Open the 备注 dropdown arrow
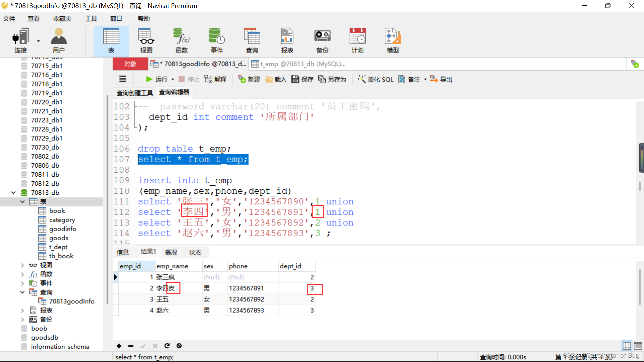Screen dimensions: 644x362 click(x=425, y=80)
